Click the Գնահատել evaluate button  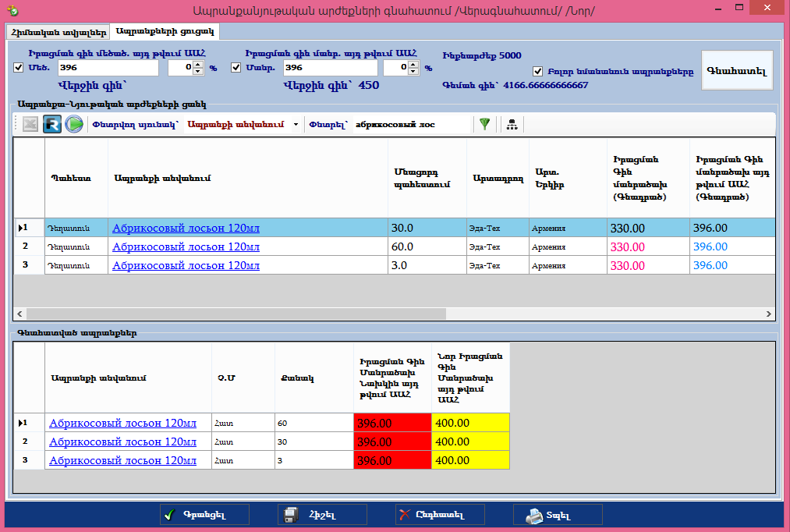pyautogui.click(x=737, y=70)
